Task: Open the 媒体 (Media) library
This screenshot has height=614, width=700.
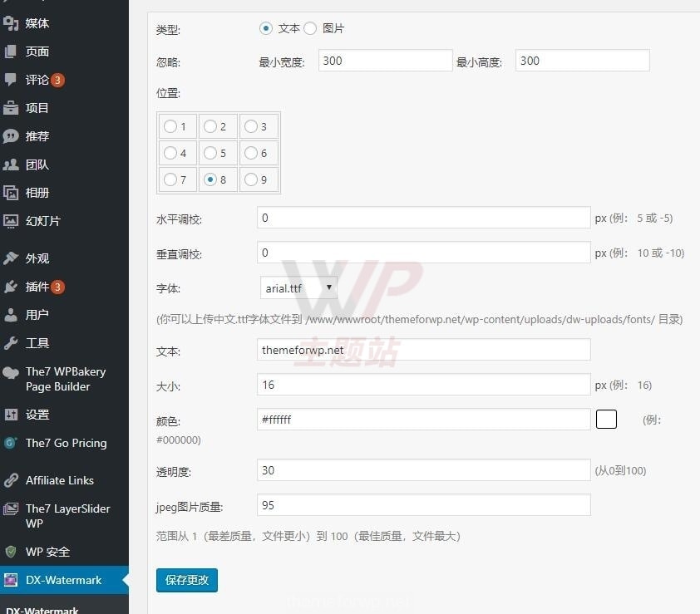Action: click(37, 23)
